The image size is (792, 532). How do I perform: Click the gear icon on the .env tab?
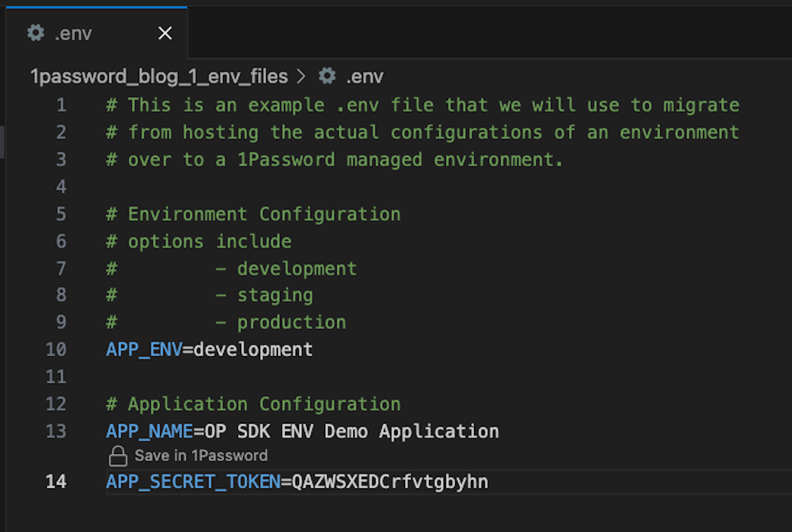point(35,33)
